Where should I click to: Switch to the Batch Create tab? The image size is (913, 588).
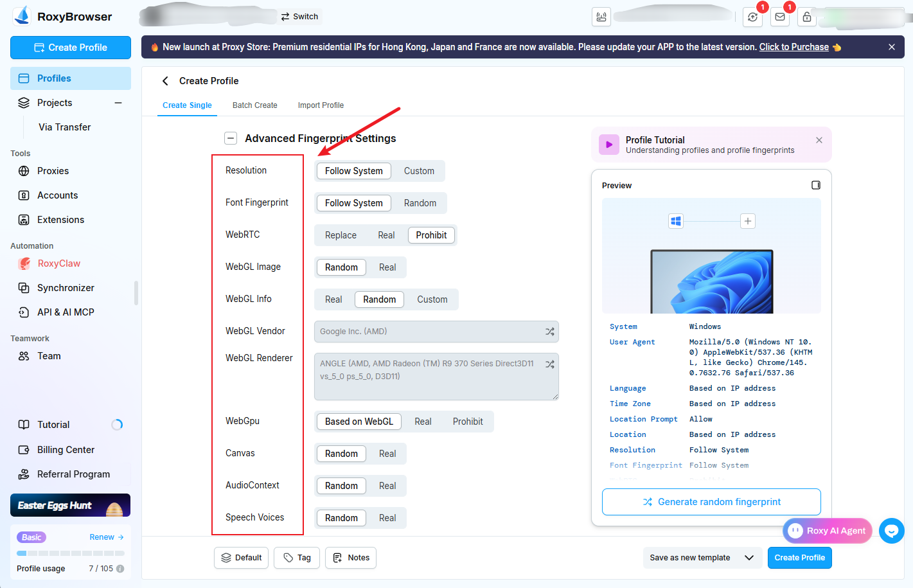(255, 105)
